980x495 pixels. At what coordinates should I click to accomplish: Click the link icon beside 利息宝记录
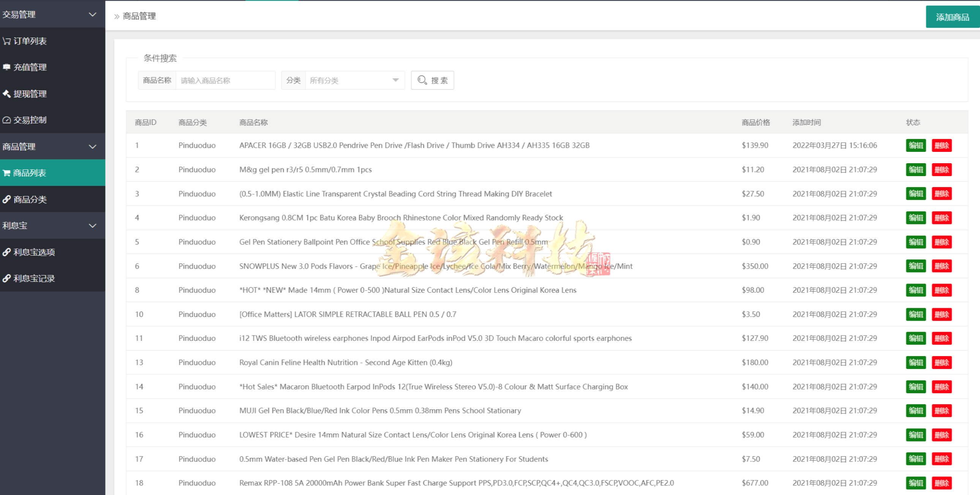[6, 278]
